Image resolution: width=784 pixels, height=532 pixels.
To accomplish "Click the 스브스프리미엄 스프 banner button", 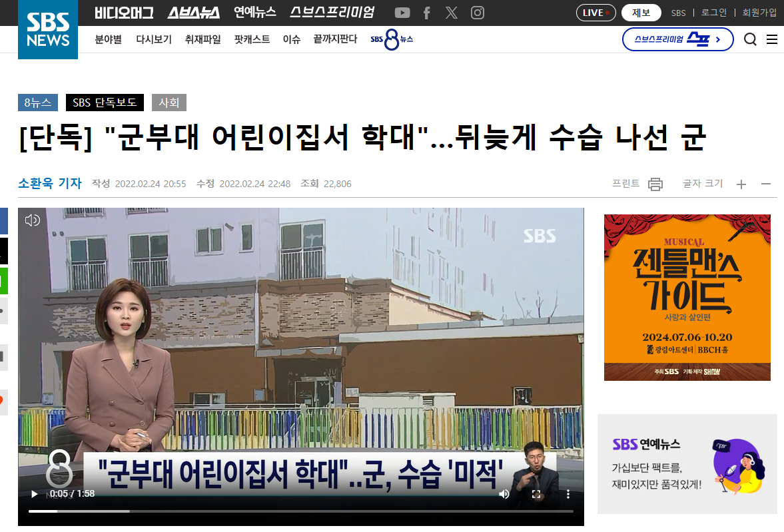I will [677, 39].
